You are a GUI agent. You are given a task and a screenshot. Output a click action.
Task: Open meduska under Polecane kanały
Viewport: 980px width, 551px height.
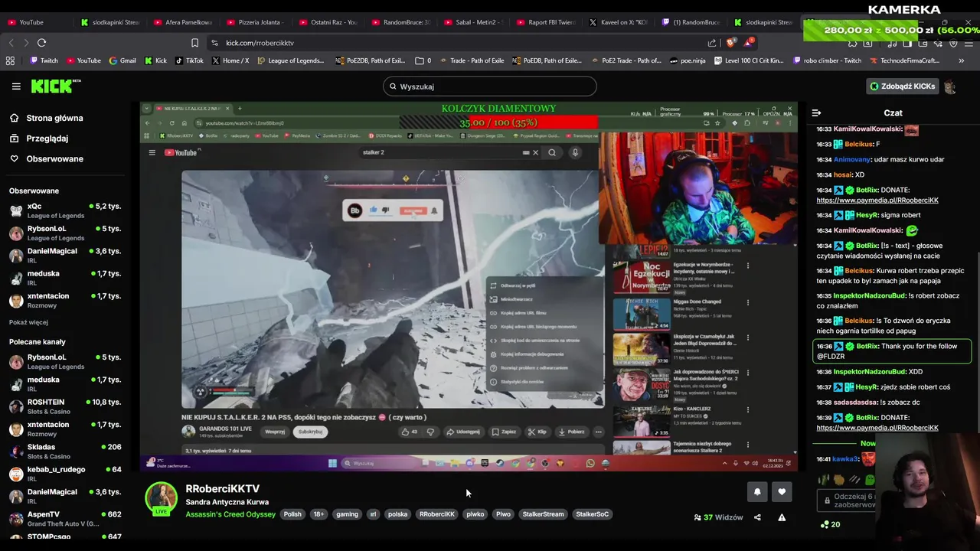(x=66, y=384)
